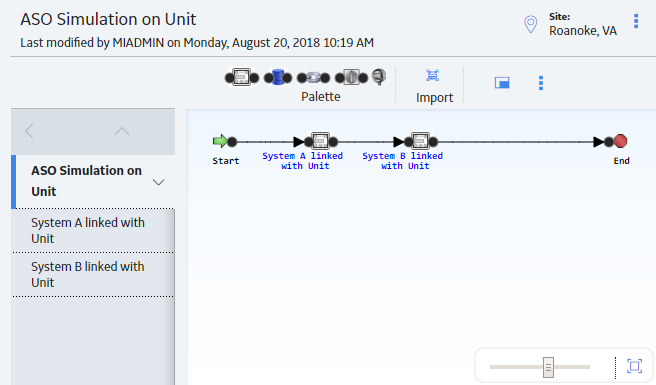Open the diagram toolbar more-options menu
The image size is (656, 385).
[x=541, y=83]
